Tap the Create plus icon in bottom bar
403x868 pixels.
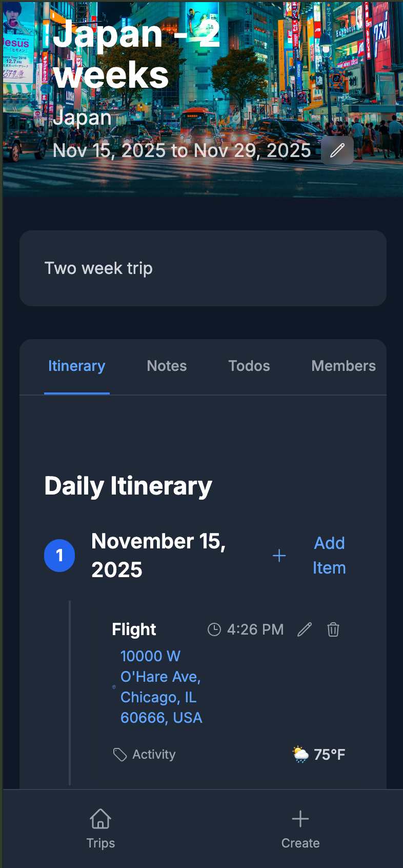coord(300,819)
